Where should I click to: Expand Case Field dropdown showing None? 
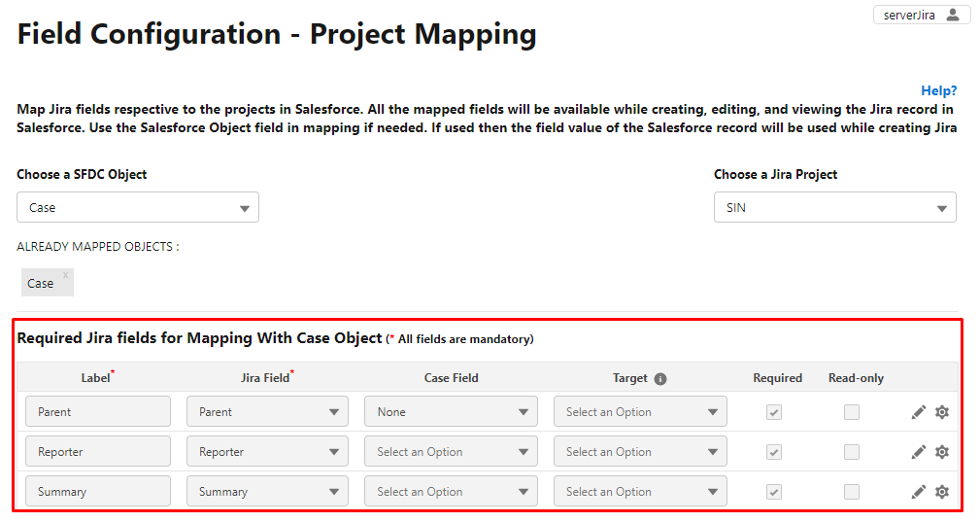pyautogui.click(x=451, y=412)
